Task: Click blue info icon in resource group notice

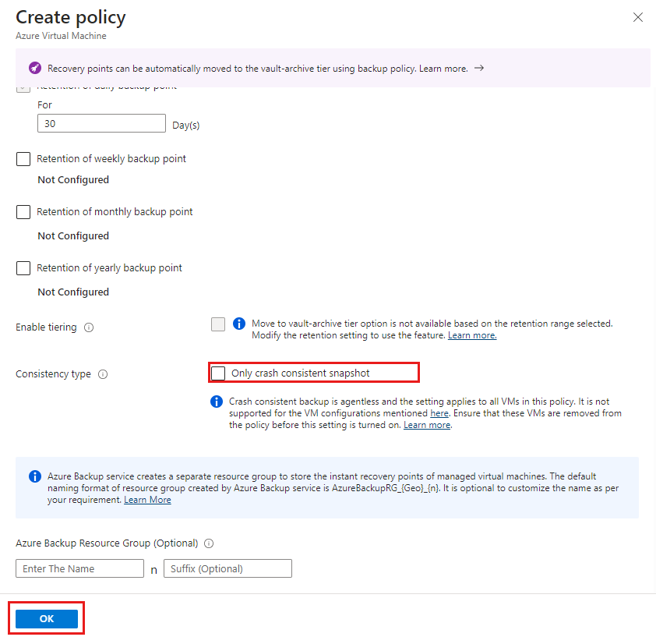Action: pos(35,476)
